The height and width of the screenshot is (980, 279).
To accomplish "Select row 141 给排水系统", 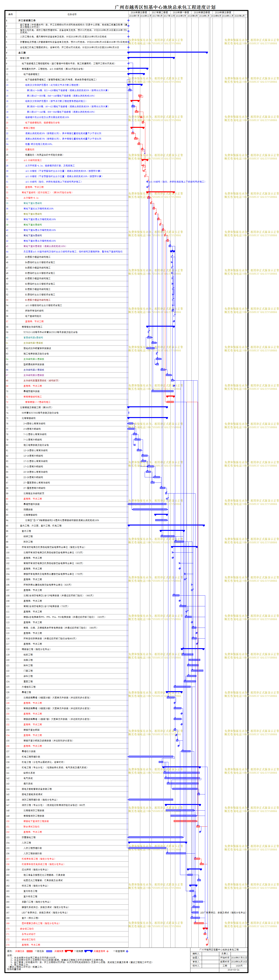I will point(67,773).
